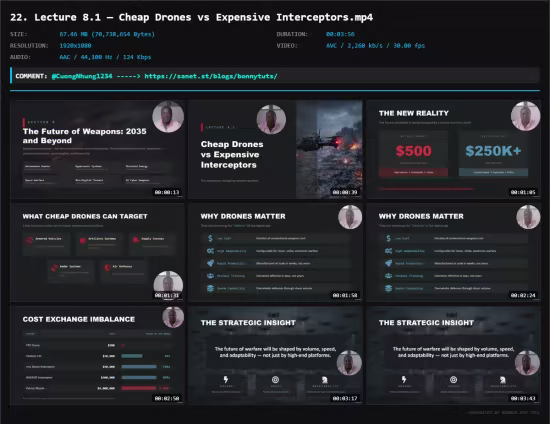The image size is (550, 424).
Task: Click the video value 'AVC / 2,260 kb/s / 30.00 fps'
Action: coord(375,46)
